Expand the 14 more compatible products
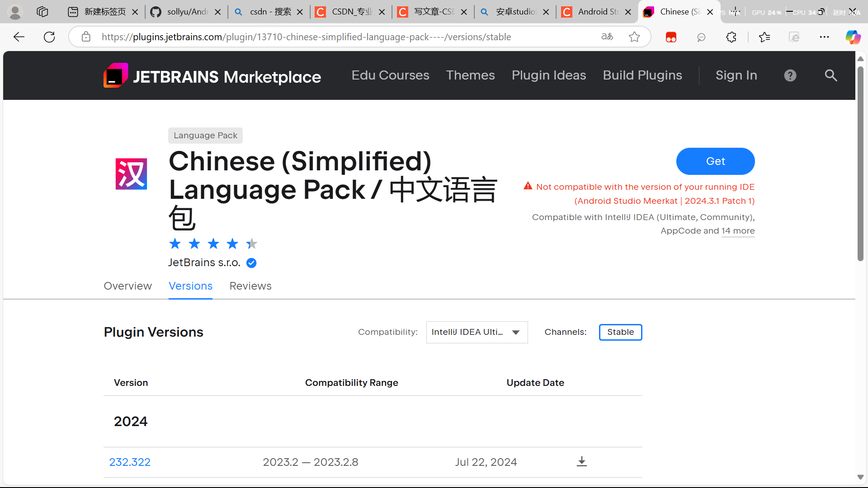This screenshot has width=868, height=488. (x=738, y=230)
